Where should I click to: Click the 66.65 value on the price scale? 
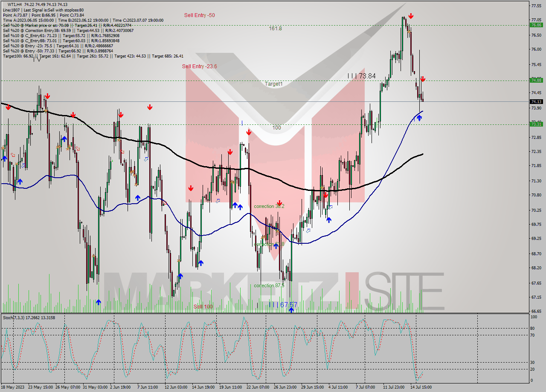[536, 311]
